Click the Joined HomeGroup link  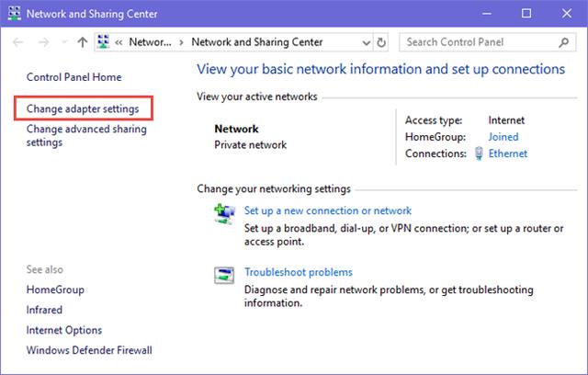point(503,136)
